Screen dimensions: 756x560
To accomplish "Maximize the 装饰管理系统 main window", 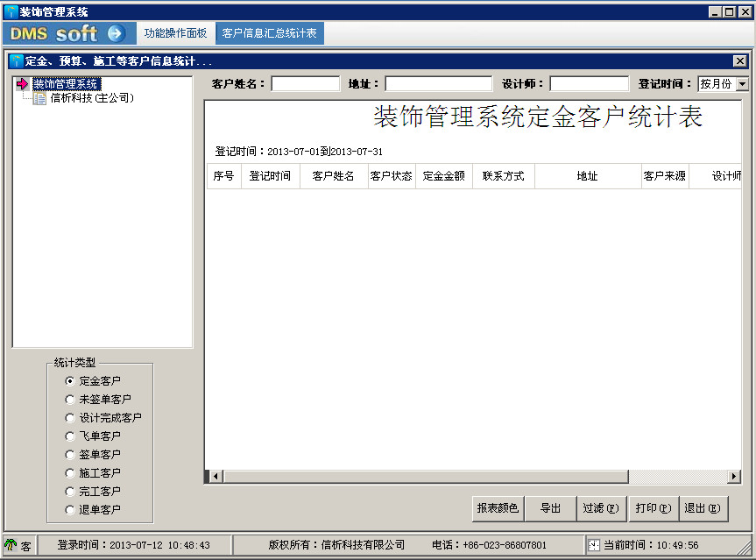I will tap(730, 12).
